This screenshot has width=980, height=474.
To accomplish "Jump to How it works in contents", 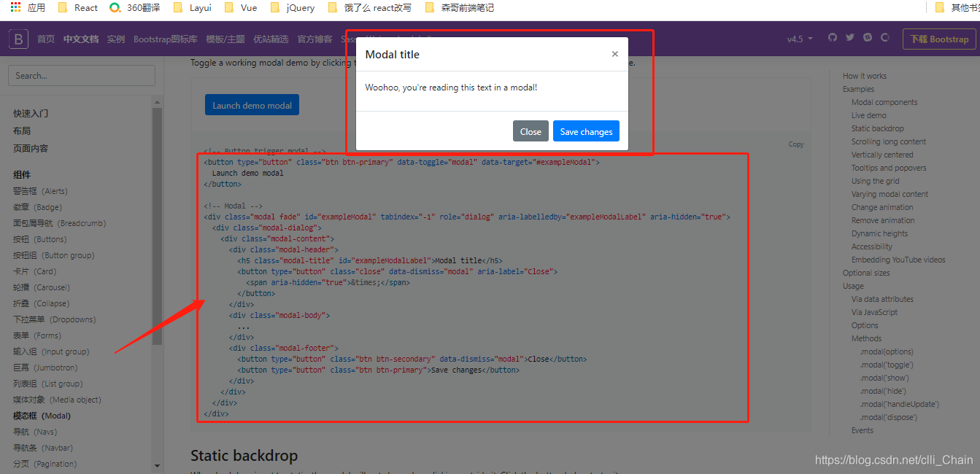I will tap(865, 76).
